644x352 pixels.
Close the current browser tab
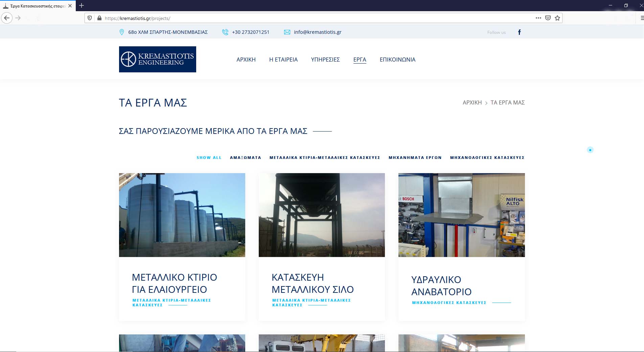click(70, 6)
